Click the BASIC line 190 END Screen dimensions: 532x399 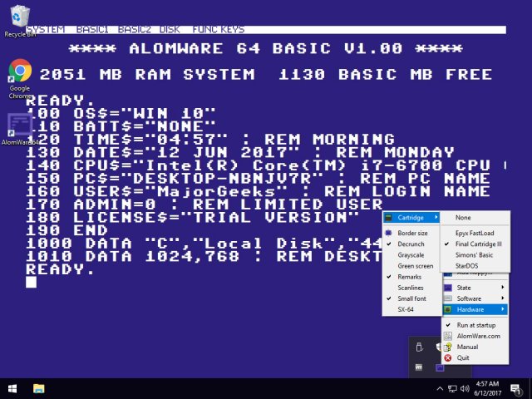[66, 231]
